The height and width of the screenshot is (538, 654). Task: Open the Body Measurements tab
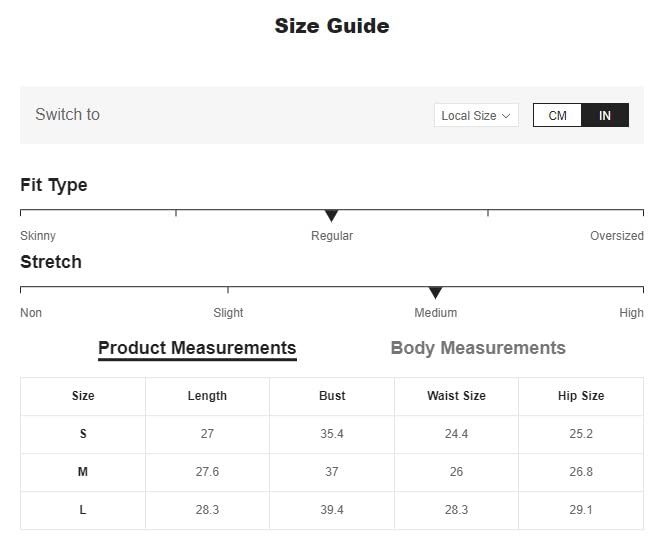[478, 348]
